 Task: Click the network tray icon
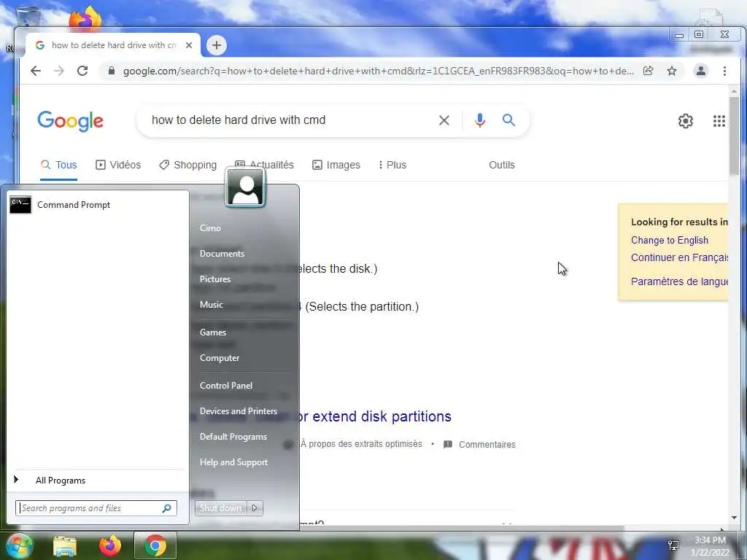click(x=673, y=545)
